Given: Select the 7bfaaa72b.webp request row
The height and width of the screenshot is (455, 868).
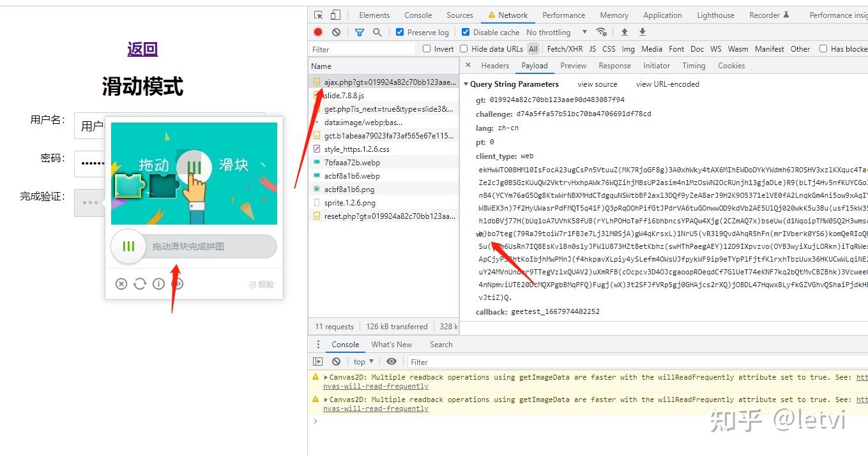Looking at the screenshot, I should pos(383,163).
